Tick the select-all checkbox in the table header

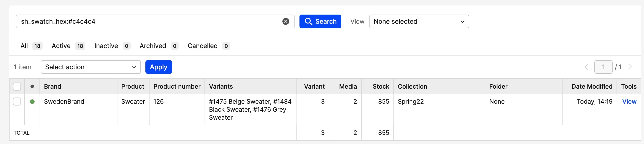point(17,86)
